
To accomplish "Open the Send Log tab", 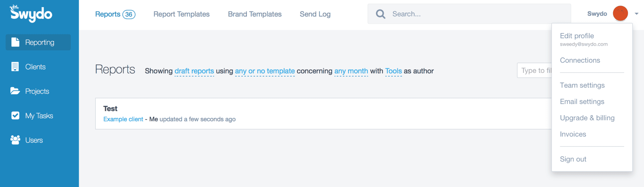I will tap(315, 14).
